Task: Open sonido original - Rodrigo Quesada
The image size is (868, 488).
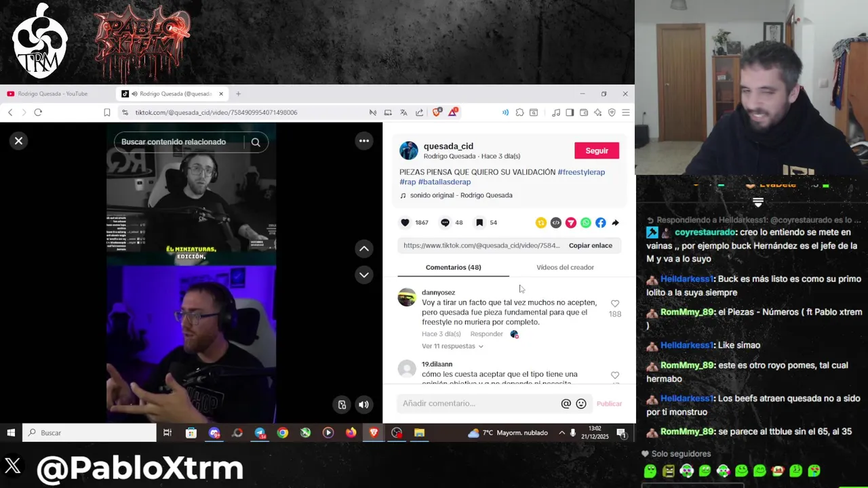Action: [x=461, y=195]
